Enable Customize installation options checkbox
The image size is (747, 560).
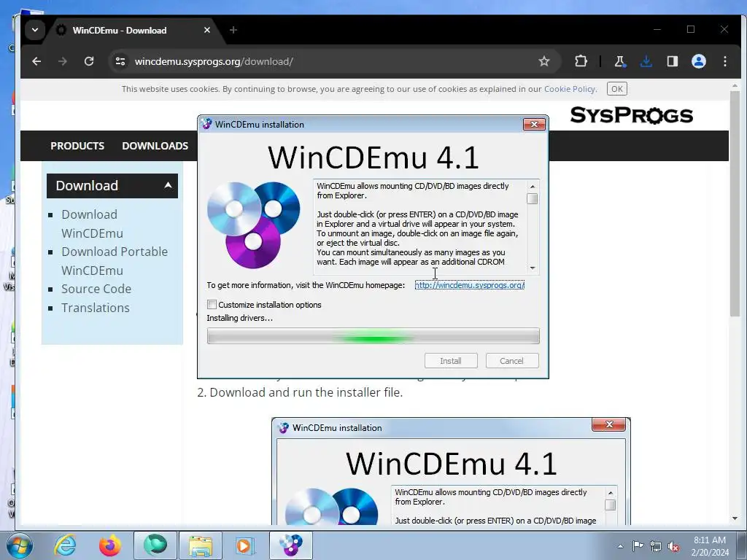point(212,304)
